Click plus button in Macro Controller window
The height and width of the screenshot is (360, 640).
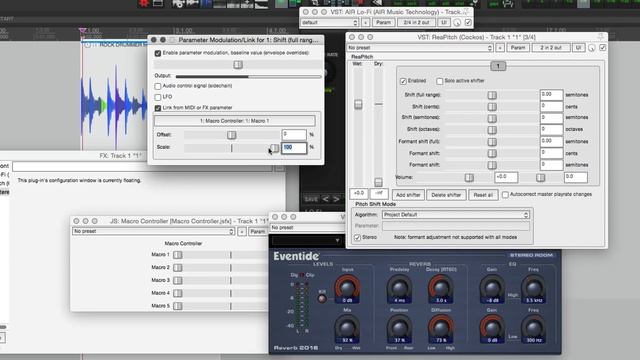(242, 232)
